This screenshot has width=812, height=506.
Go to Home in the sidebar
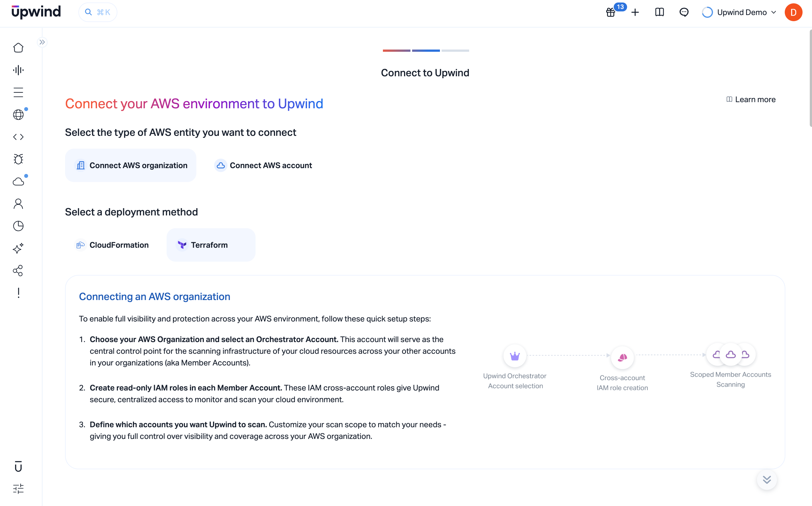(18, 48)
